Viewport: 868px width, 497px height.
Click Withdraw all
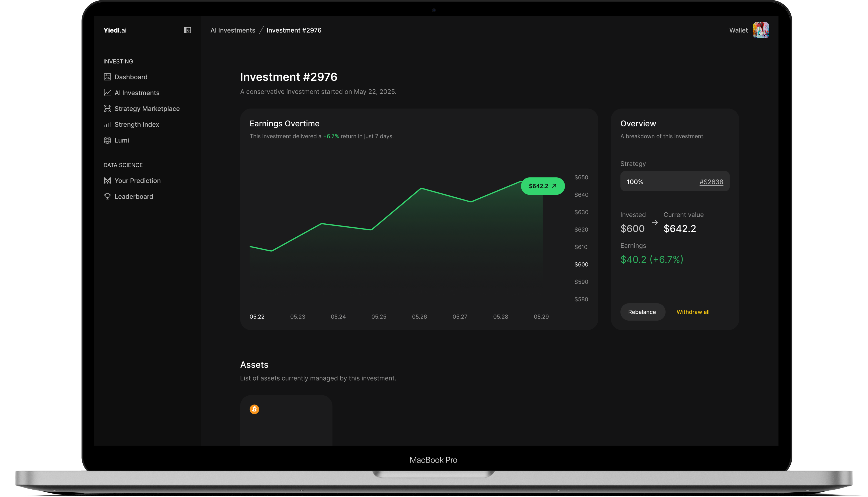pos(692,312)
